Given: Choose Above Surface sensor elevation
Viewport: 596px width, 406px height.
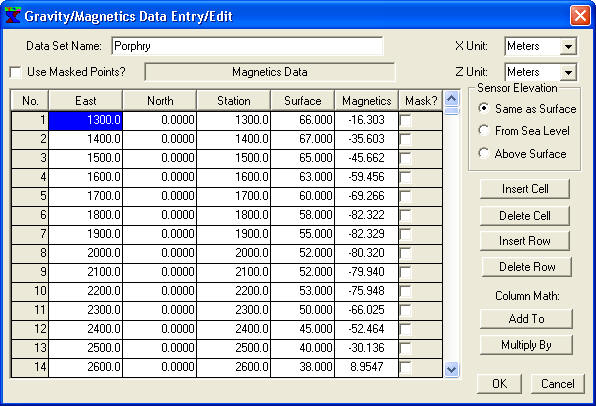Looking at the screenshot, I should 483,154.
